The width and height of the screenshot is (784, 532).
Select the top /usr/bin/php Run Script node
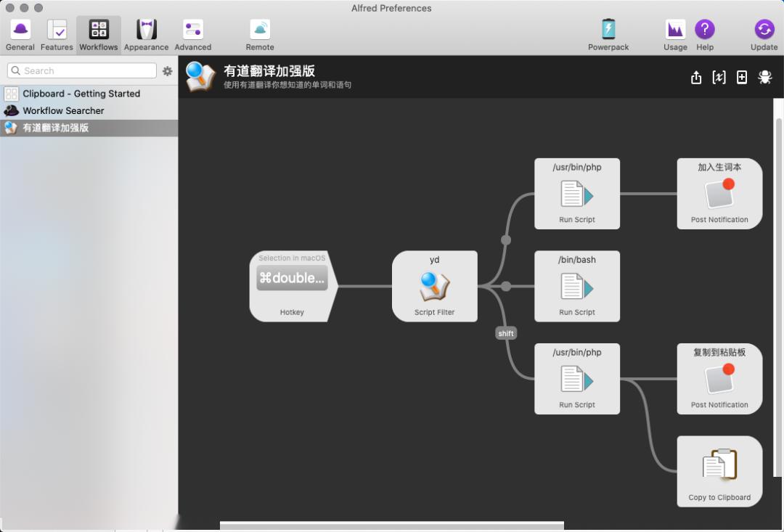click(x=577, y=194)
